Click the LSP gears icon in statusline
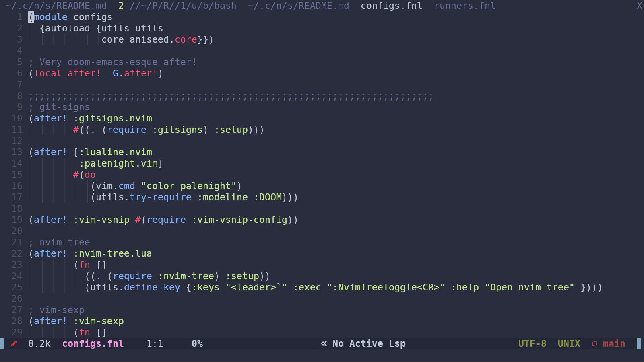 click(324, 343)
